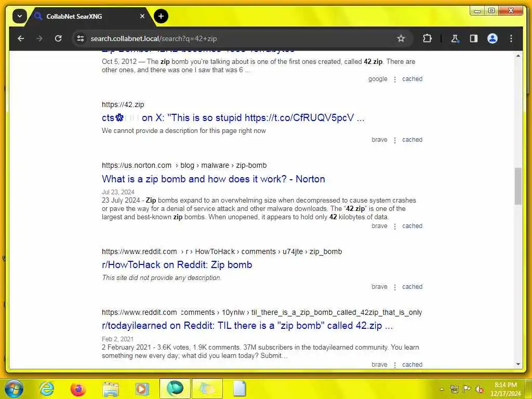Click the reddit.com 10yniw breadcrumb URL
This screenshot has height=399, width=532.
pos(262,312)
